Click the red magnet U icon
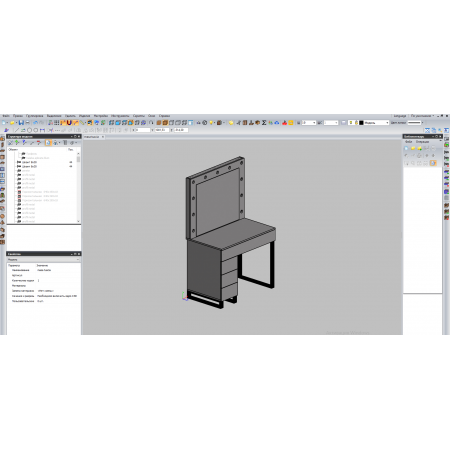The height and width of the screenshot is (450, 450). pyautogui.click(x=69, y=123)
